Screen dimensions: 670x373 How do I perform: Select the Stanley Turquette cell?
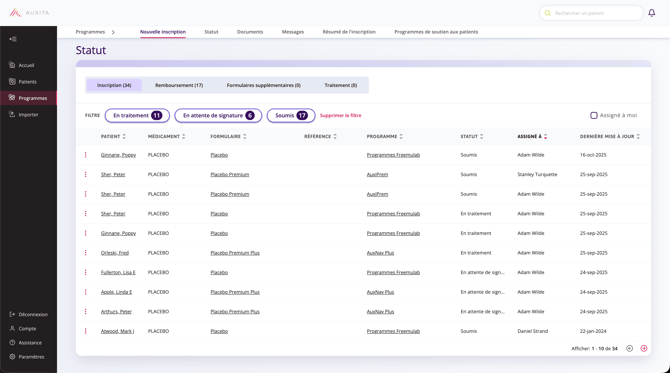[537, 174]
